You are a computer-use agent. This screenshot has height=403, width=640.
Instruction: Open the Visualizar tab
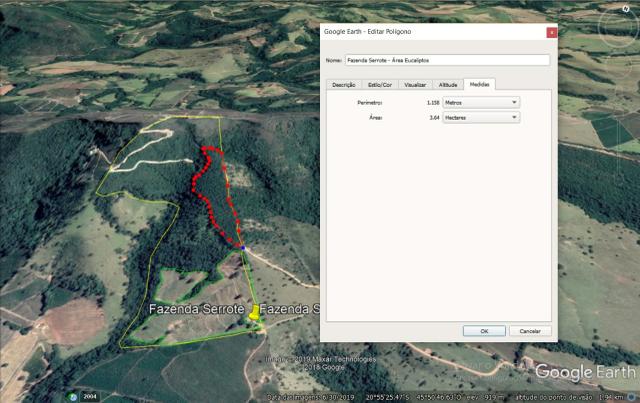(415, 85)
